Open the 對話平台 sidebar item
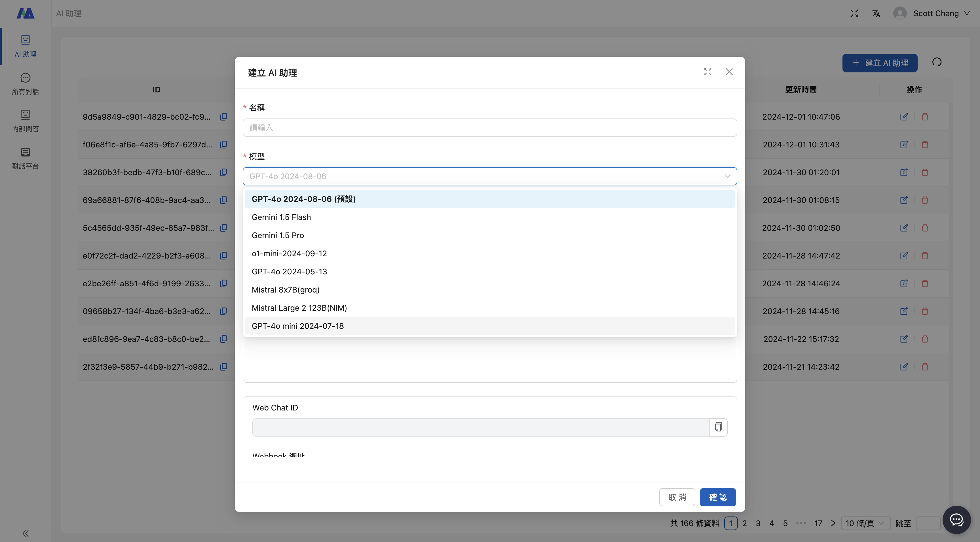Screen dimensions: 980x542 26,158
